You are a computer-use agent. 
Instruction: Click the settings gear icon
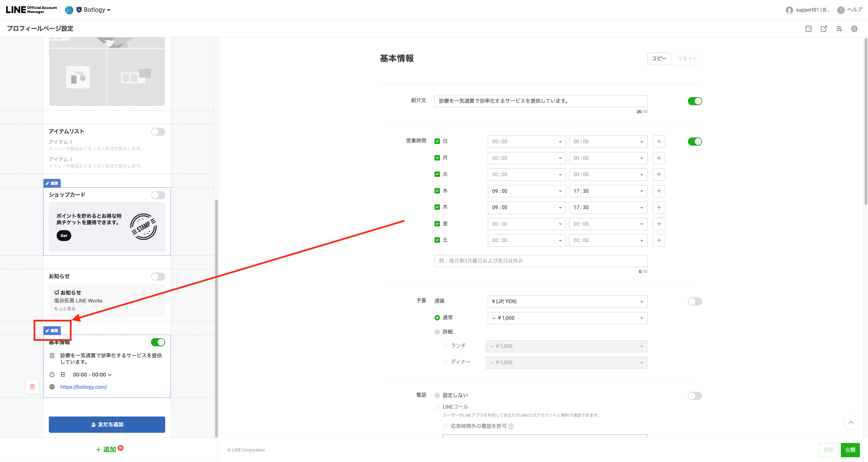pos(854,29)
